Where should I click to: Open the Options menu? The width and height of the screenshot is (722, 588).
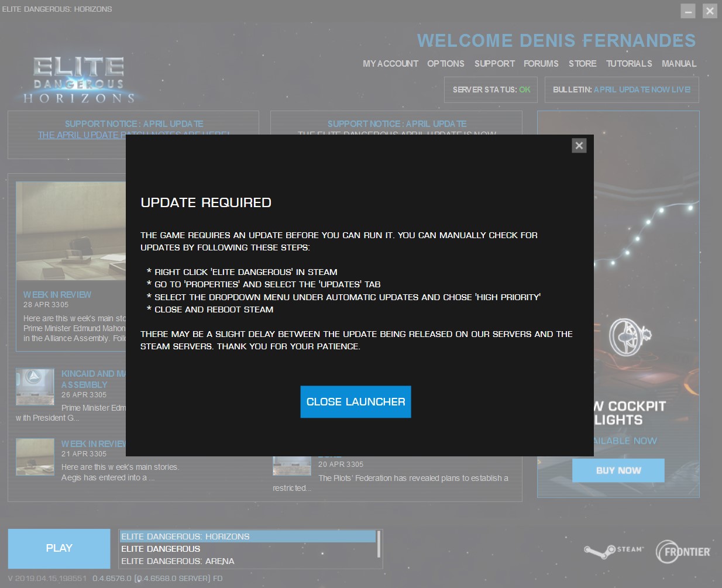(x=446, y=64)
